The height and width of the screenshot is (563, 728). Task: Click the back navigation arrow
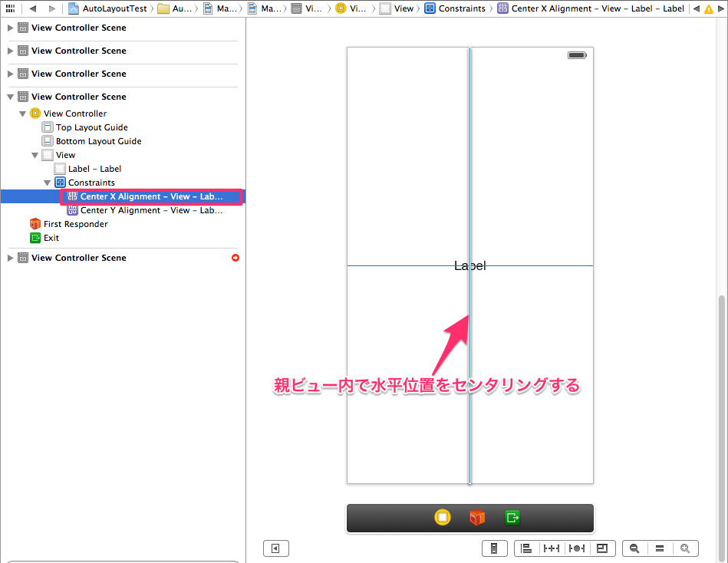31,8
